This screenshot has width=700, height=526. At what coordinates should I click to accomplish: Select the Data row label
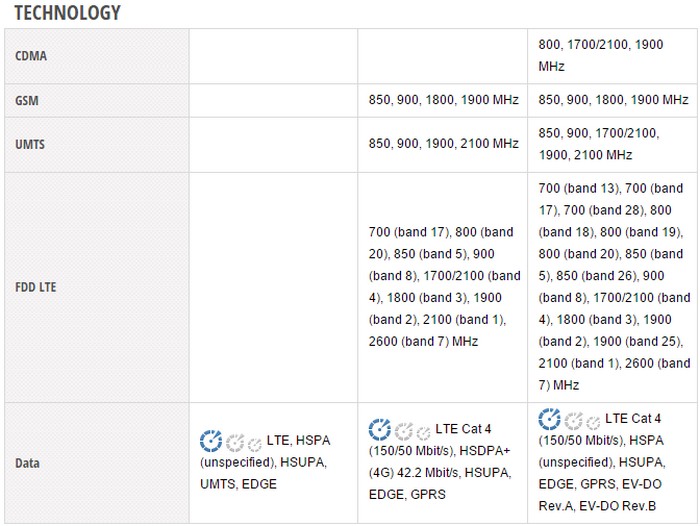[x=29, y=463]
